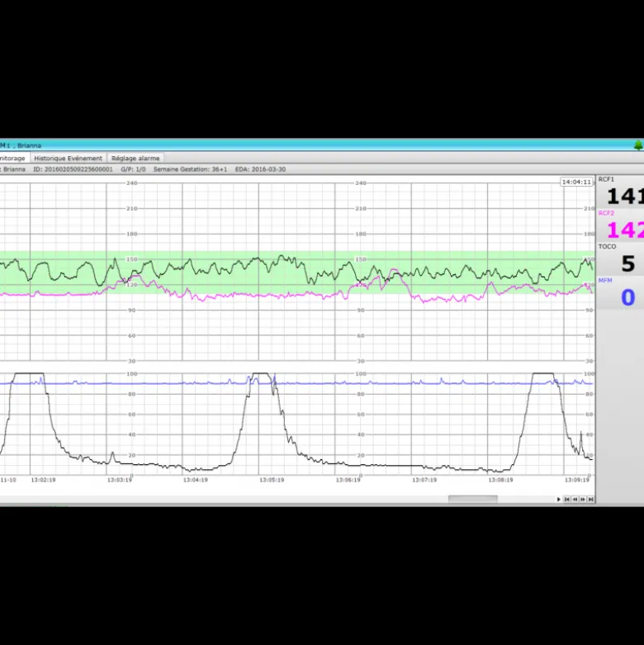The width and height of the screenshot is (644, 645).
Task: Click Semaine Gestation: 36+1 text
Action: (191, 169)
